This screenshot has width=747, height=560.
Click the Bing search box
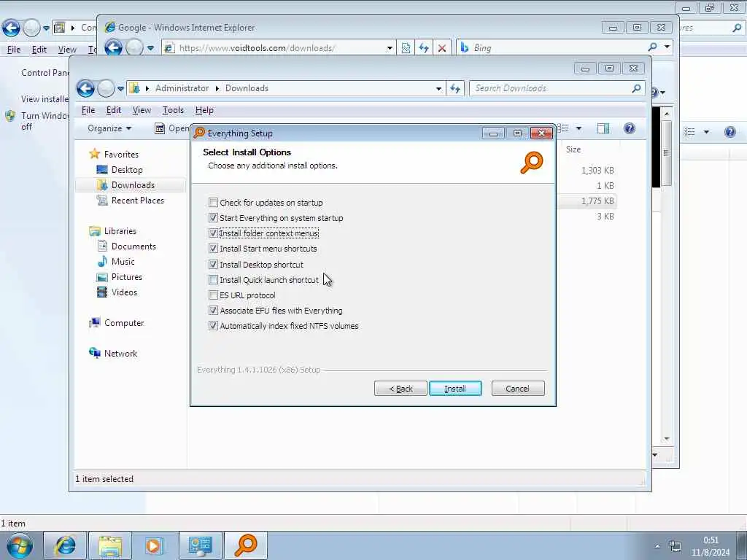553,47
